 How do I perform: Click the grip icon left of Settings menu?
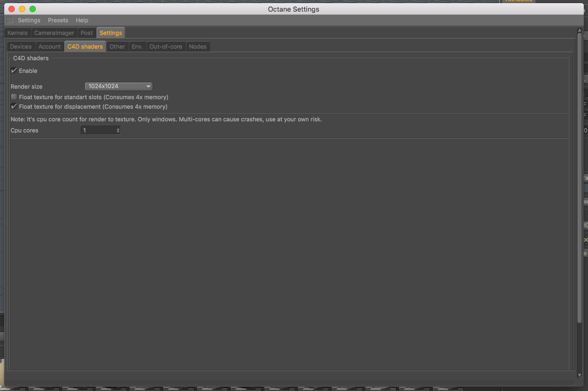click(x=10, y=20)
